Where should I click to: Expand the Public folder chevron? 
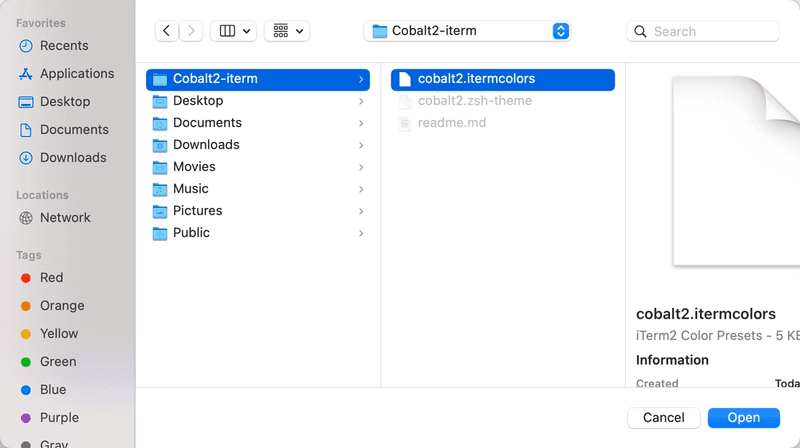click(361, 233)
